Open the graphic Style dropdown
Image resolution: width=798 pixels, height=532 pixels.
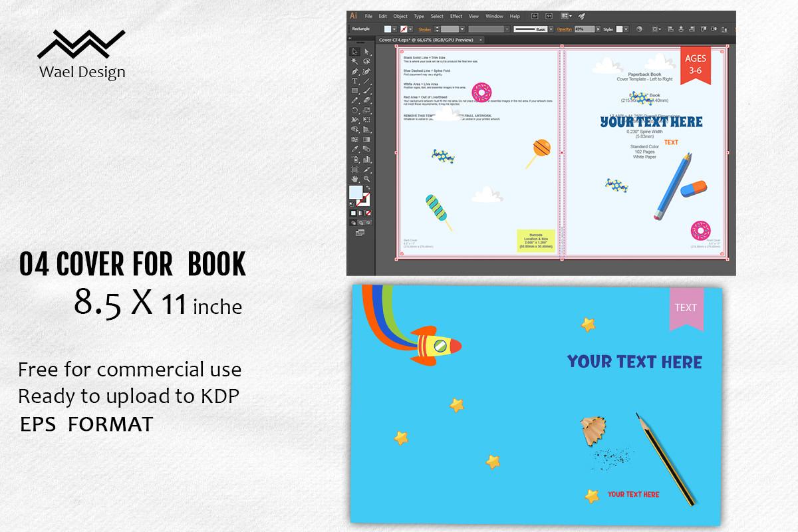point(626,29)
